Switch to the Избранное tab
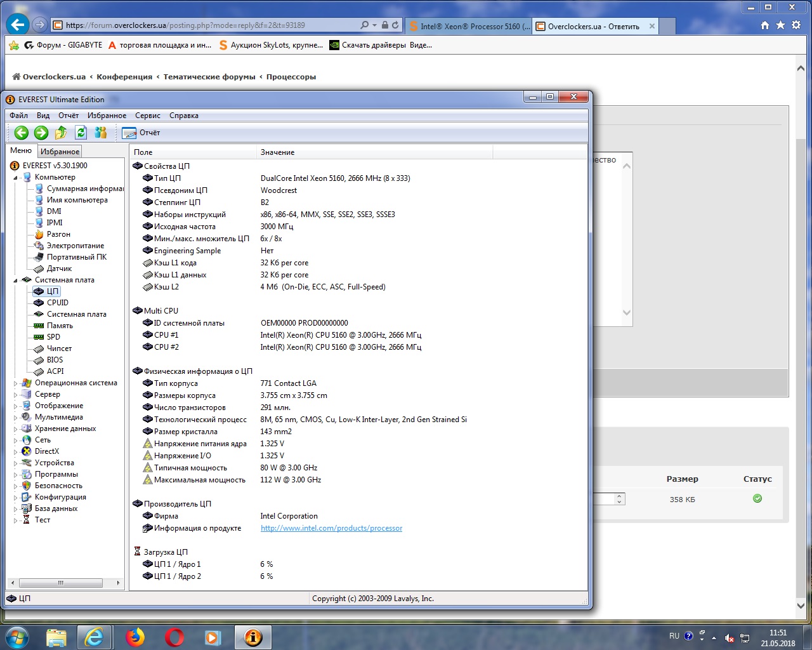 point(60,152)
